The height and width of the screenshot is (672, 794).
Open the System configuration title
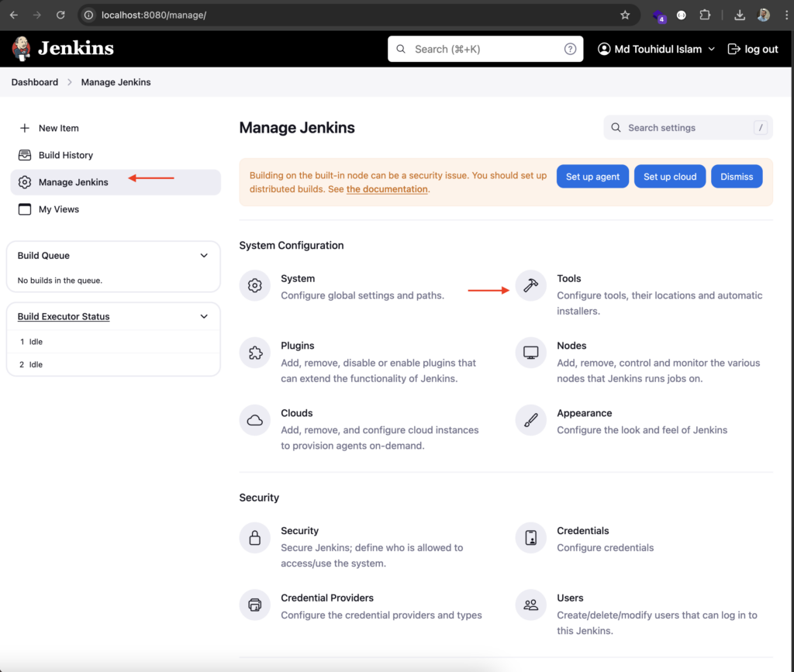[x=298, y=278]
